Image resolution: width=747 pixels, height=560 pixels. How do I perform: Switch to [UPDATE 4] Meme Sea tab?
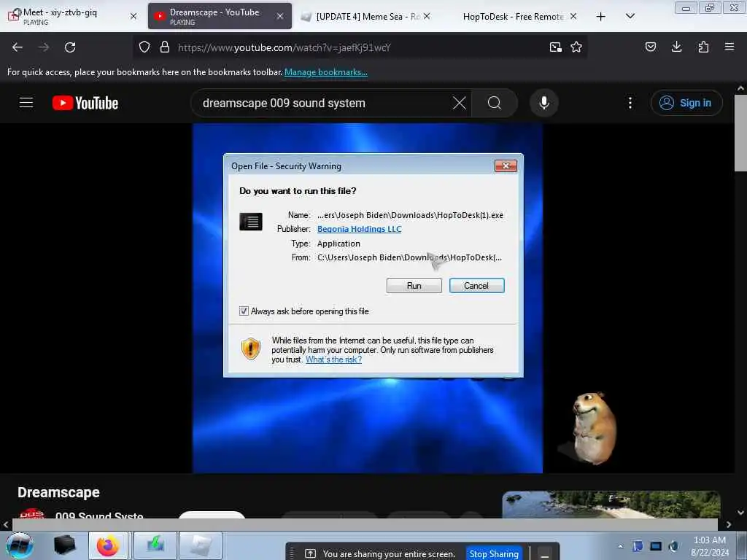tap(366, 16)
